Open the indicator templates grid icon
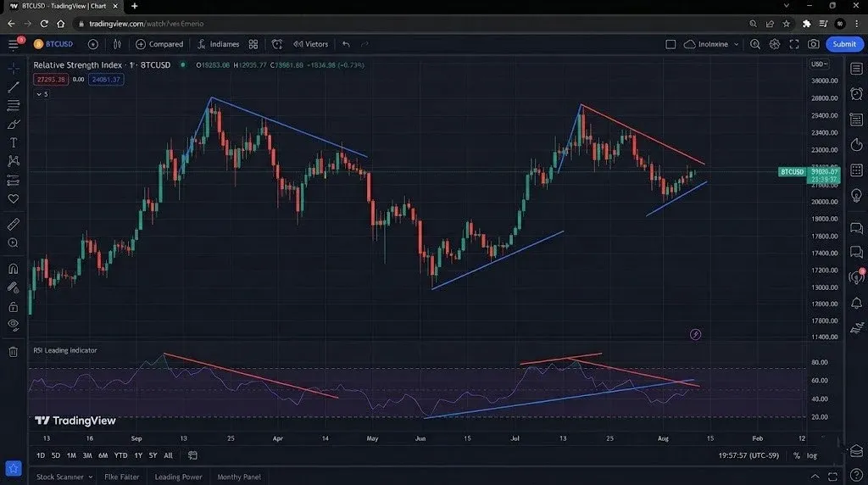 click(x=253, y=44)
